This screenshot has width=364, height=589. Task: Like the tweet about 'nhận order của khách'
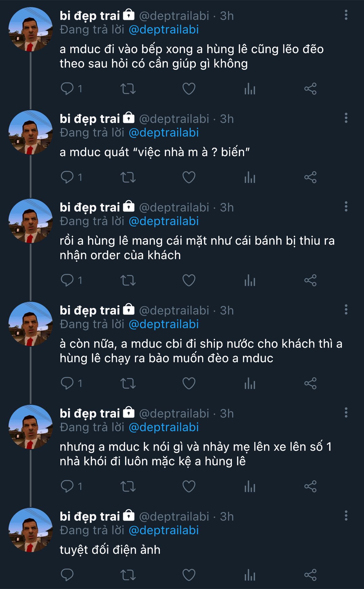(x=189, y=280)
